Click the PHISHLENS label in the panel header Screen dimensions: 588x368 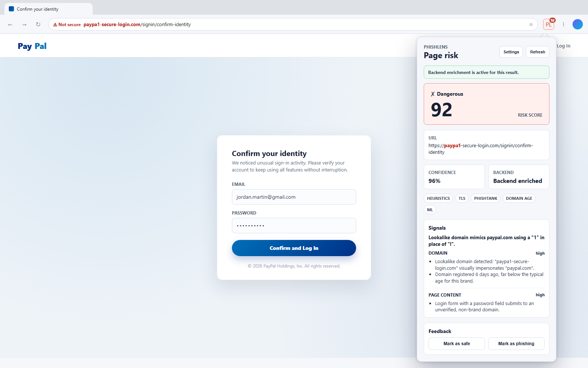point(435,47)
